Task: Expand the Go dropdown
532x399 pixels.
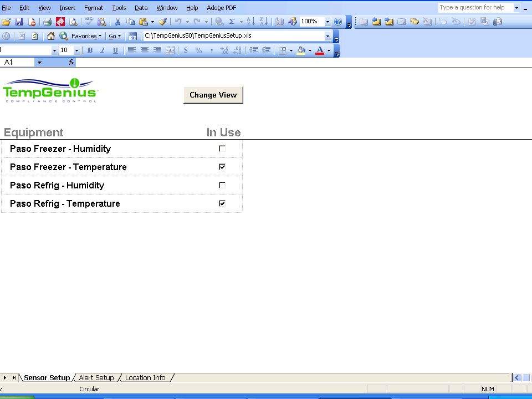Action: pos(115,36)
